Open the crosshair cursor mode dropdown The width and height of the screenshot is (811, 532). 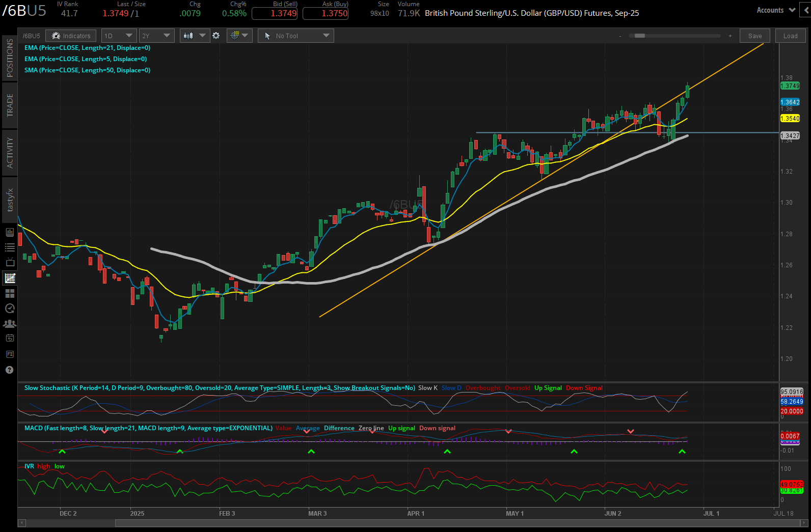[x=239, y=36]
